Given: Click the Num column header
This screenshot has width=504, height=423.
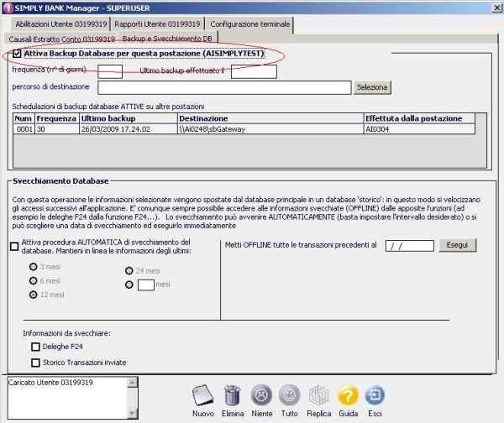Looking at the screenshot, I should tap(24, 118).
